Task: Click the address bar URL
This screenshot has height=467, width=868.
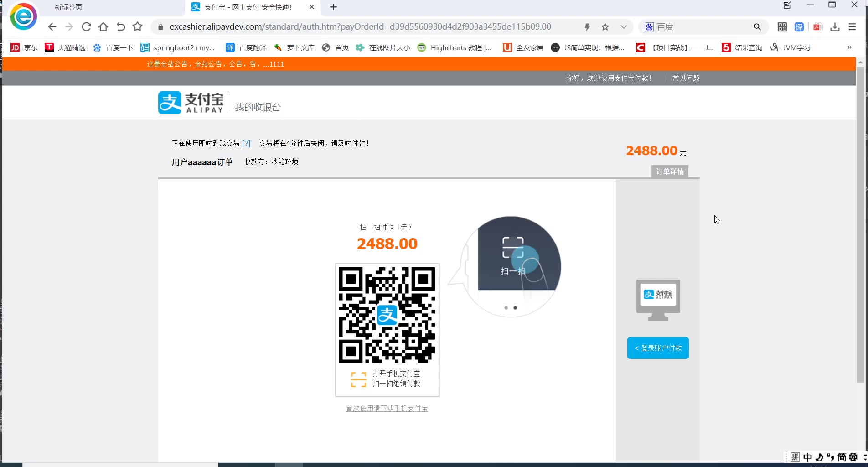Action: (x=360, y=27)
